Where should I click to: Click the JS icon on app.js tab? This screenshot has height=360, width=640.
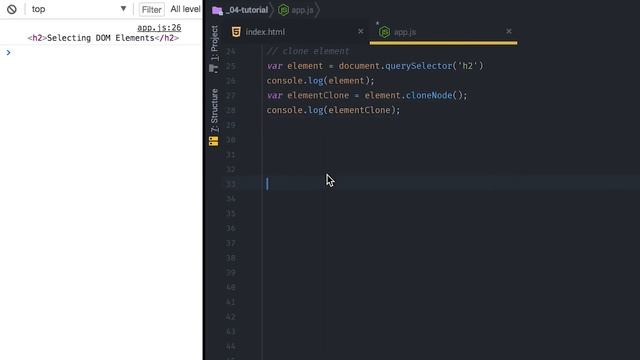coord(384,32)
